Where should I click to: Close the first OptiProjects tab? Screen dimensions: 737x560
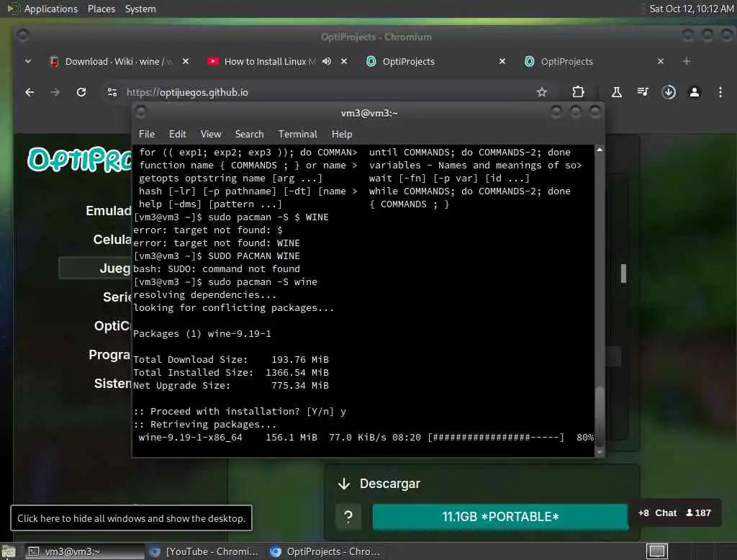coord(502,61)
